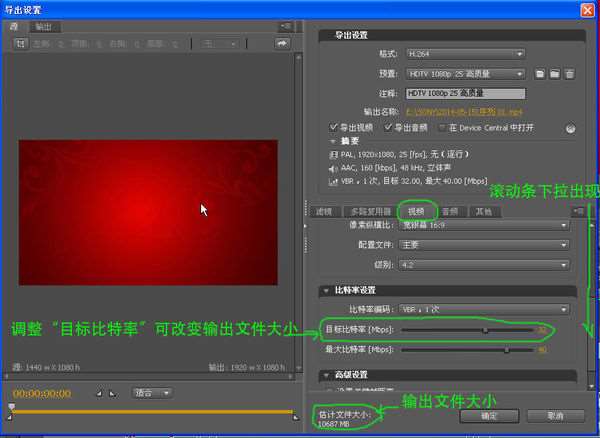Switch to the 音频 tab

tap(450, 212)
